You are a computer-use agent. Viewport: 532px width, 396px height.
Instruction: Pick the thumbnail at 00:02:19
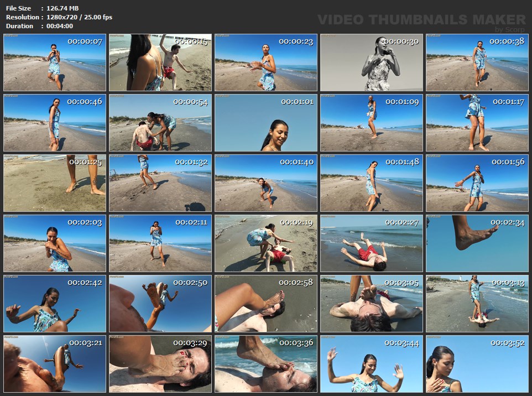pos(266,243)
